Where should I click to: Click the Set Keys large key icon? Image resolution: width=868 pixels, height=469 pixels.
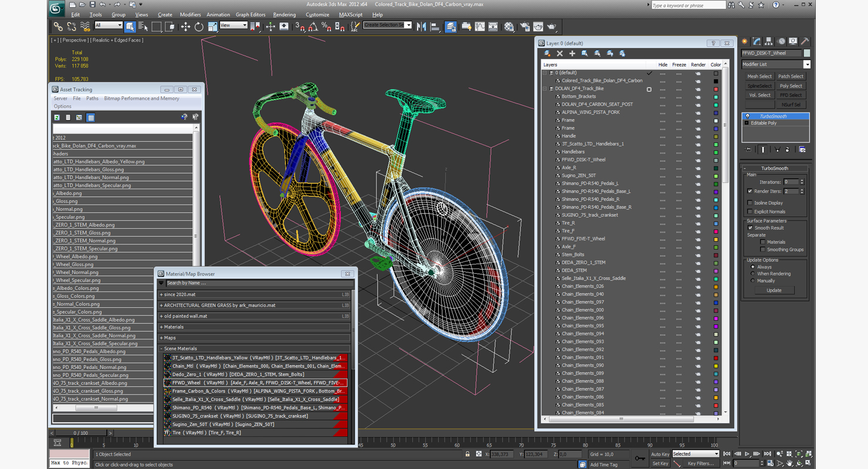[640, 458]
